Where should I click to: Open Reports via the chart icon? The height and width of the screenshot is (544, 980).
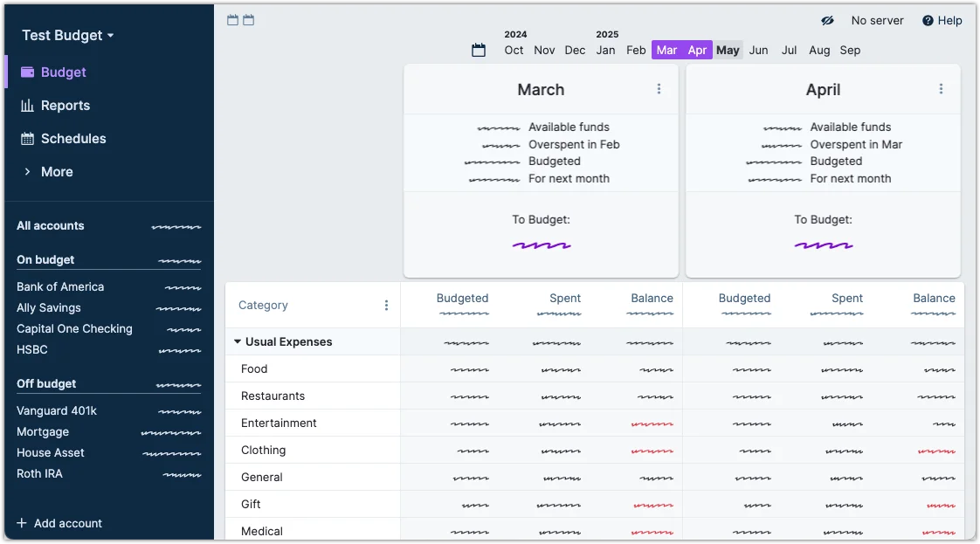27,106
